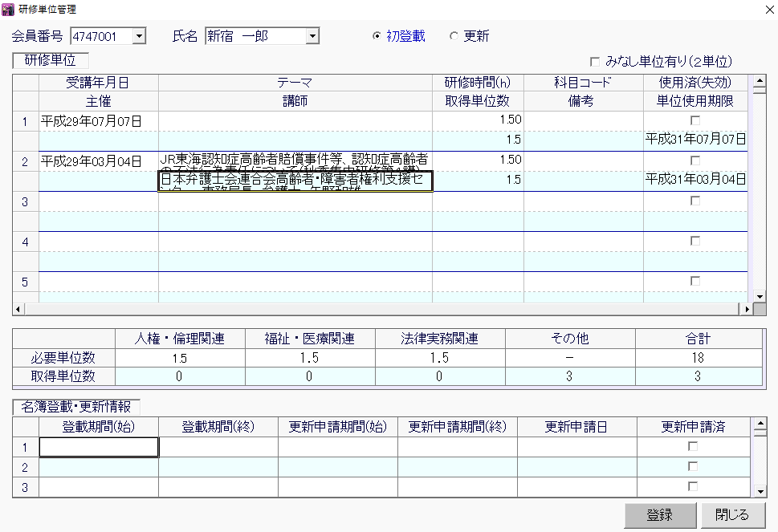Viewport: 778px width, 532px height.
Task: Click the app icon in title bar
Action: (8, 10)
